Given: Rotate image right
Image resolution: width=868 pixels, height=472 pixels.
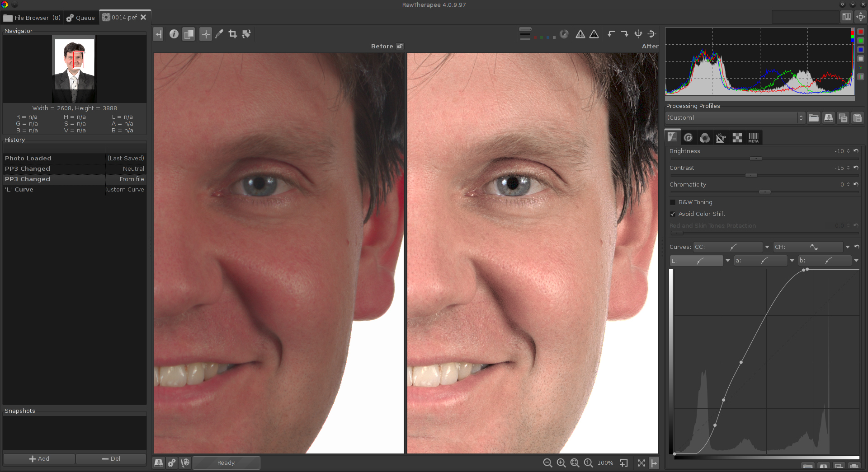Looking at the screenshot, I should pos(624,34).
